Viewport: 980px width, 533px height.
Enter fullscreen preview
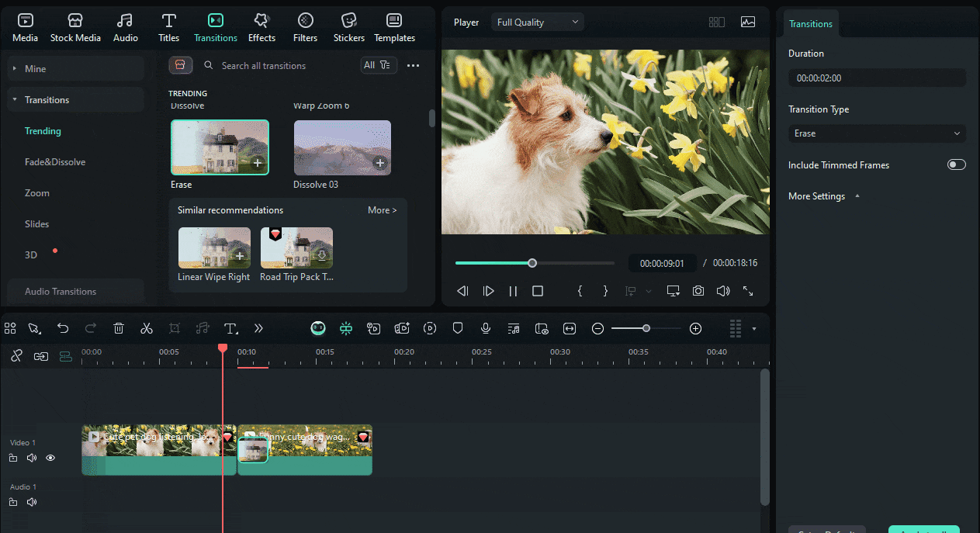[x=748, y=291]
